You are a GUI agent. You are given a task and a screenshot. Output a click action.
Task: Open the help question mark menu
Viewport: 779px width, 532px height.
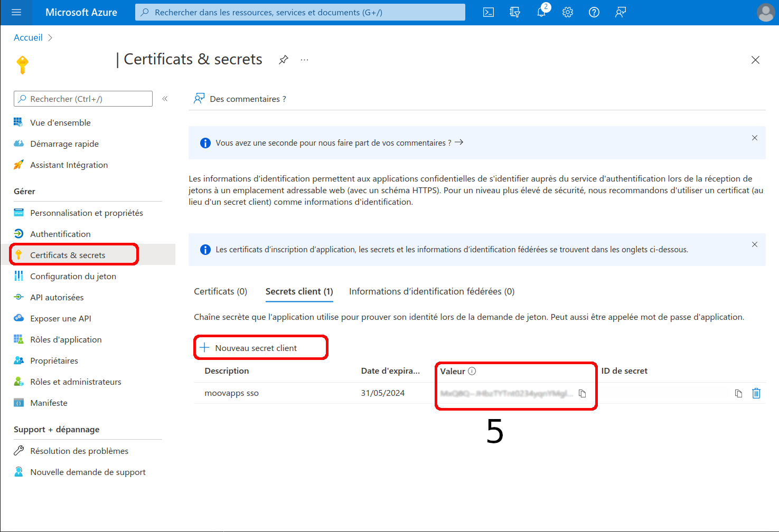click(594, 12)
